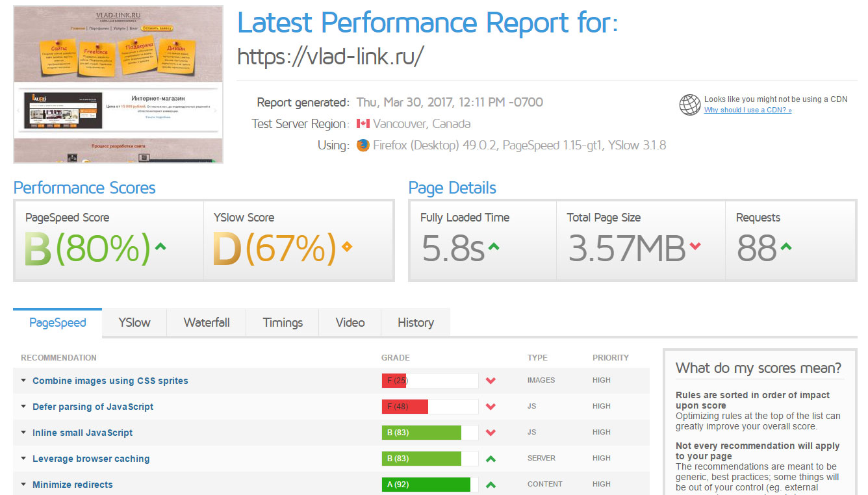Click the YSlow Score value D(67%)
This screenshot has width=868, height=495.
click(x=274, y=249)
